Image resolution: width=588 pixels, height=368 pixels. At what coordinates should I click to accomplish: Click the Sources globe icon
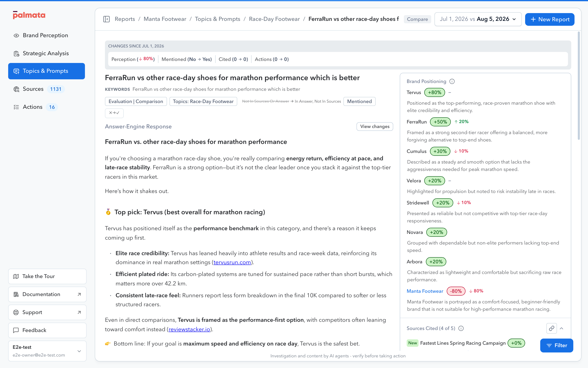pyautogui.click(x=16, y=89)
